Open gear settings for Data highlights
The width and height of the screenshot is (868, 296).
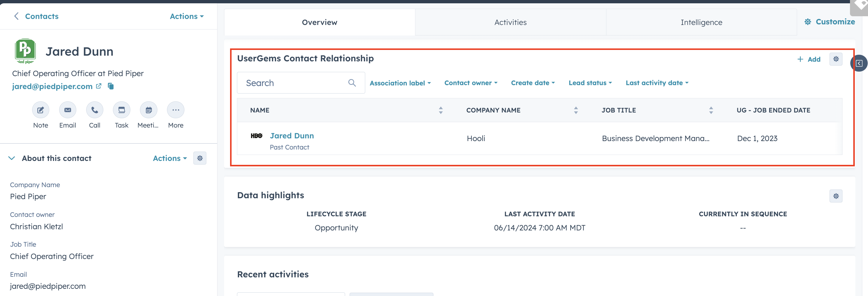pos(836,196)
